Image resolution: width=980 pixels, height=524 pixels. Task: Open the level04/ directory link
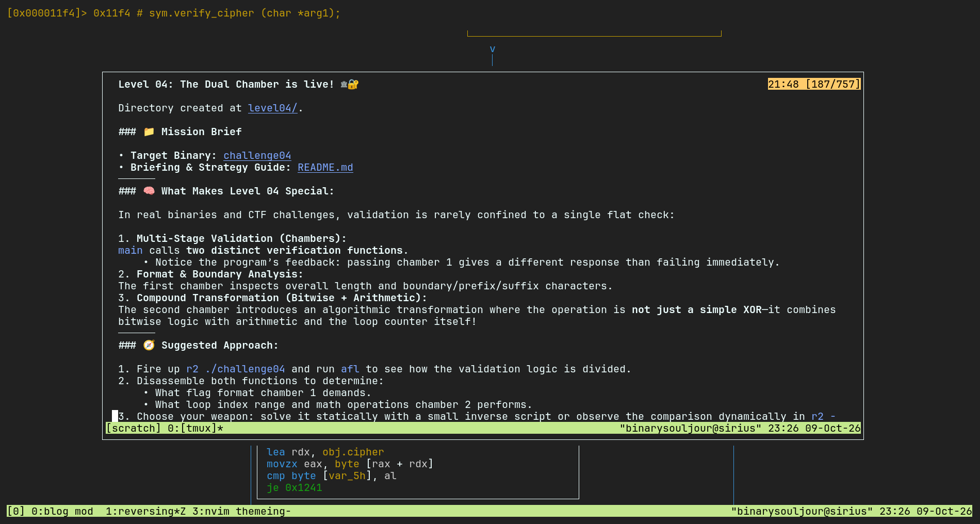(273, 108)
